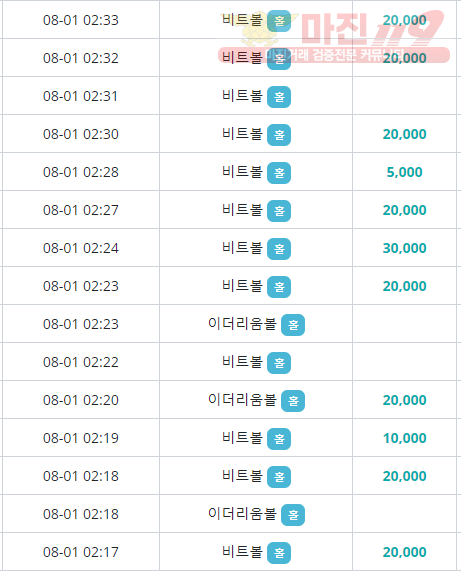Click the 이더리움볼 text in the 02:23 row
The height and width of the screenshot is (573, 461).
(x=242, y=324)
